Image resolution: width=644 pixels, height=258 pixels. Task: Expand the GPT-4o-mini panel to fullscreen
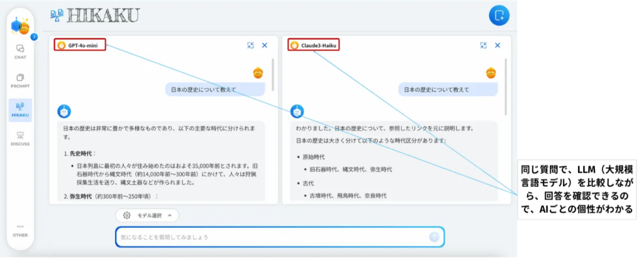point(250,45)
